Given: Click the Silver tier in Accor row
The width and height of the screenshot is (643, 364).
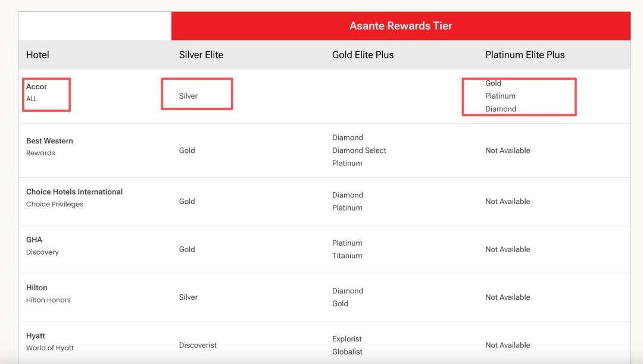Looking at the screenshot, I should pyautogui.click(x=188, y=96).
